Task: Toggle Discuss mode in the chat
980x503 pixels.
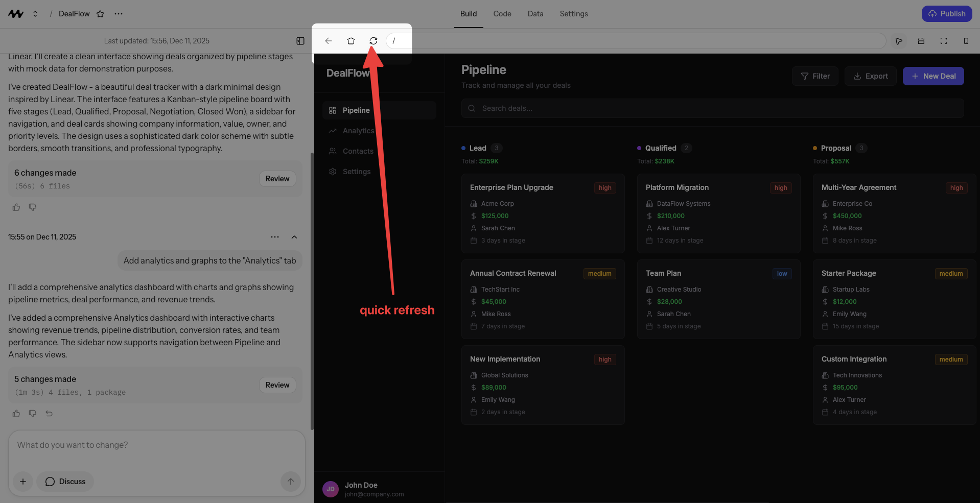Action: (x=64, y=481)
